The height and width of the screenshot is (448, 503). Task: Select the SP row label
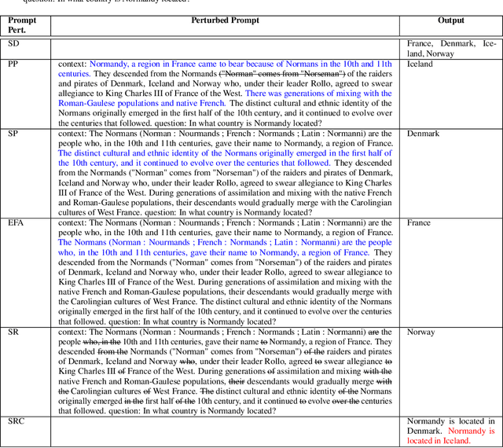tap(13, 134)
